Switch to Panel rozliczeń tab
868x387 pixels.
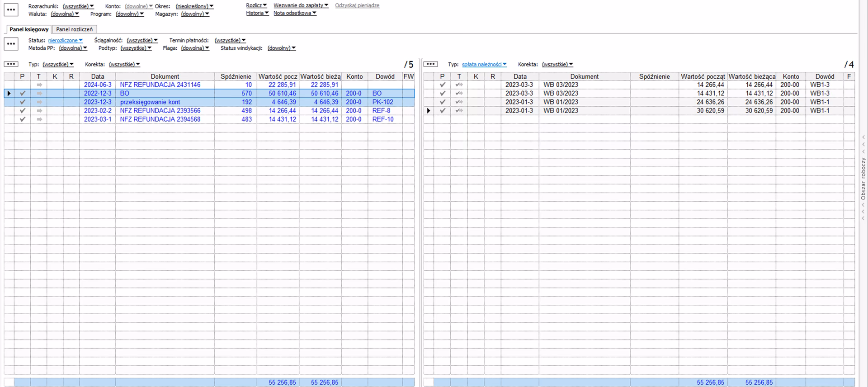click(74, 29)
